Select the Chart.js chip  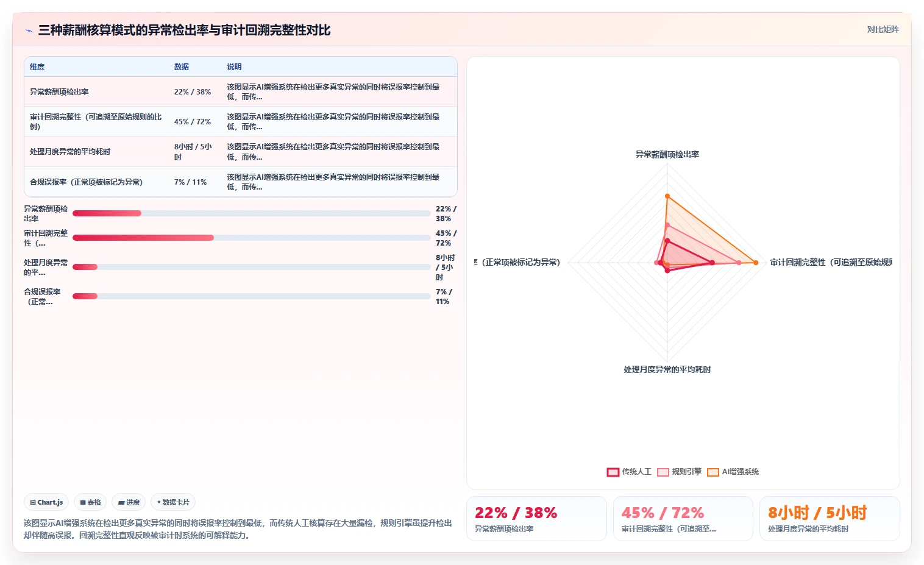(46, 502)
